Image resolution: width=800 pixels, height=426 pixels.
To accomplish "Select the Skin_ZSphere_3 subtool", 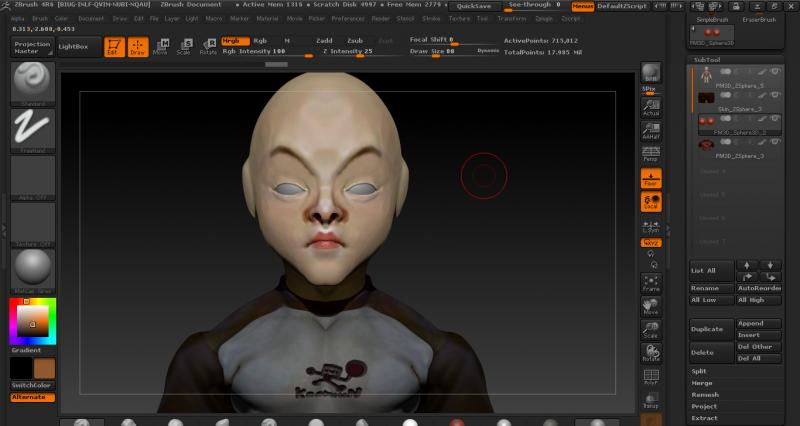I will 738,101.
